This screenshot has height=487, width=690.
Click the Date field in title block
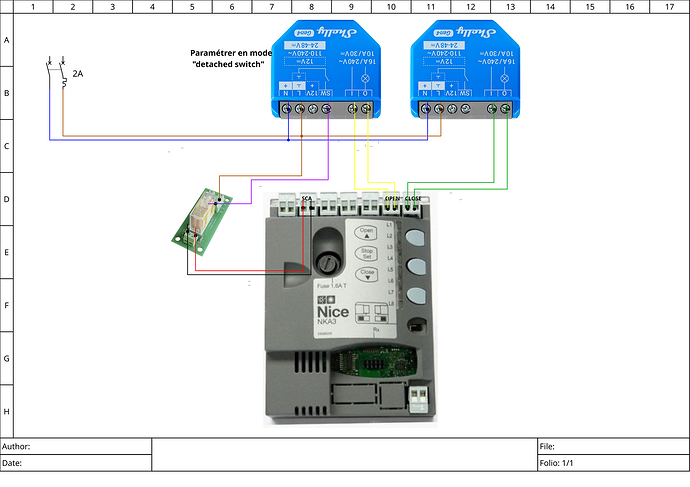[x=76, y=463]
